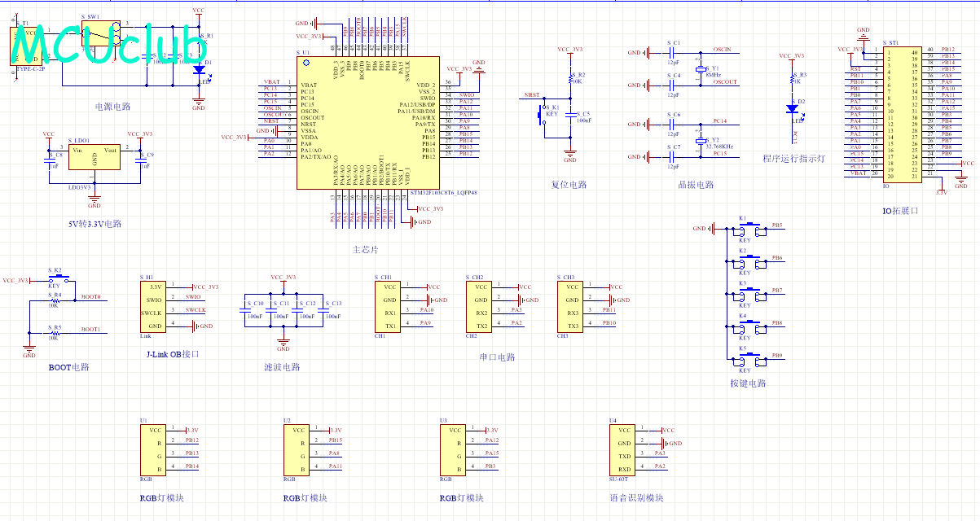The height and width of the screenshot is (521, 980).
Task: Click the LDO3V3 voltage regulator component
Action: (x=94, y=157)
